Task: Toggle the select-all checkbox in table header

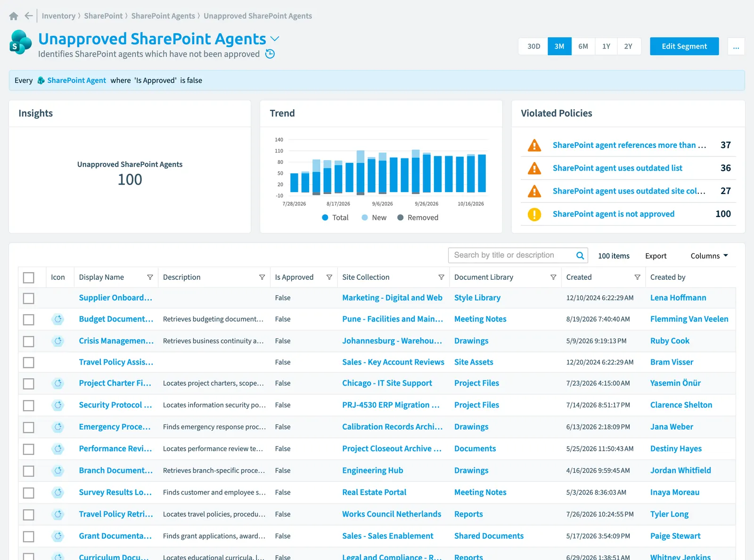Action: (x=29, y=277)
